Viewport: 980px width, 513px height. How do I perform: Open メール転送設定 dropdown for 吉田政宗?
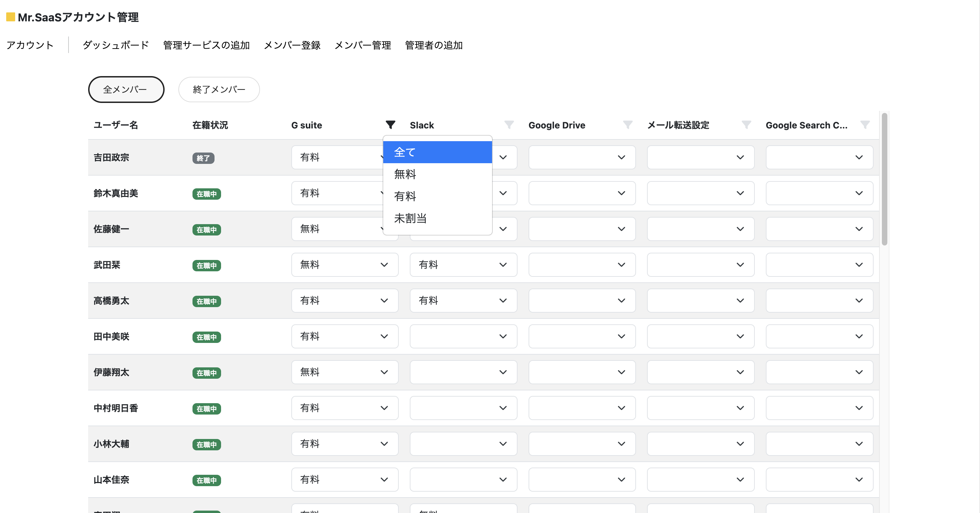point(701,157)
